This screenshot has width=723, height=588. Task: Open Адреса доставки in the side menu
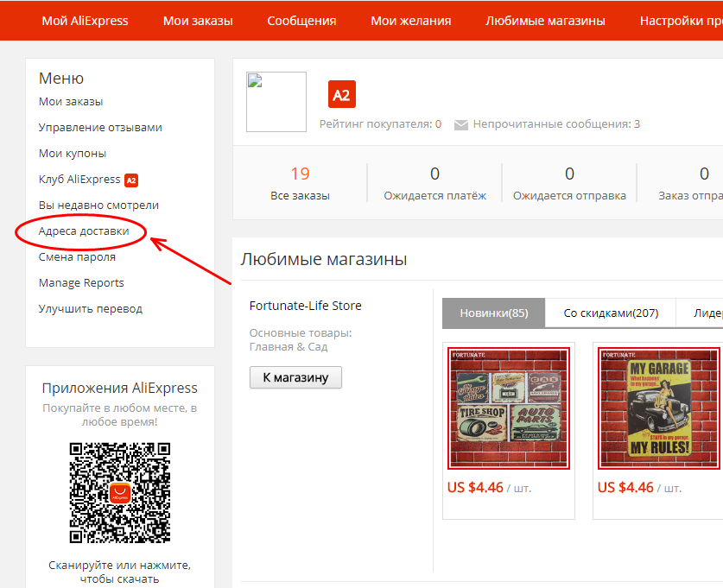point(84,231)
